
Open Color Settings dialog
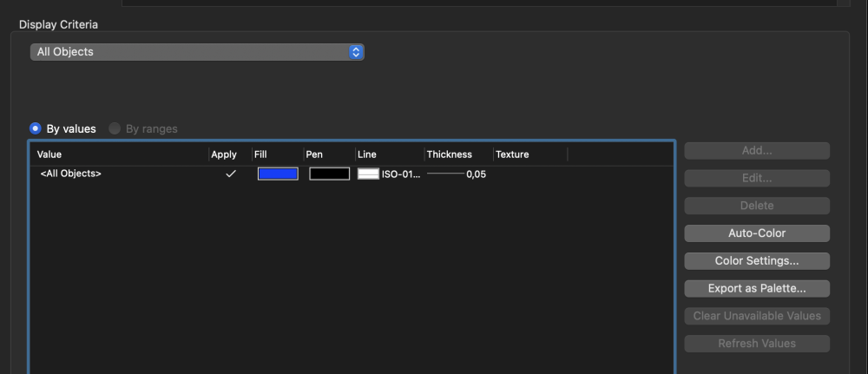[x=757, y=261]
